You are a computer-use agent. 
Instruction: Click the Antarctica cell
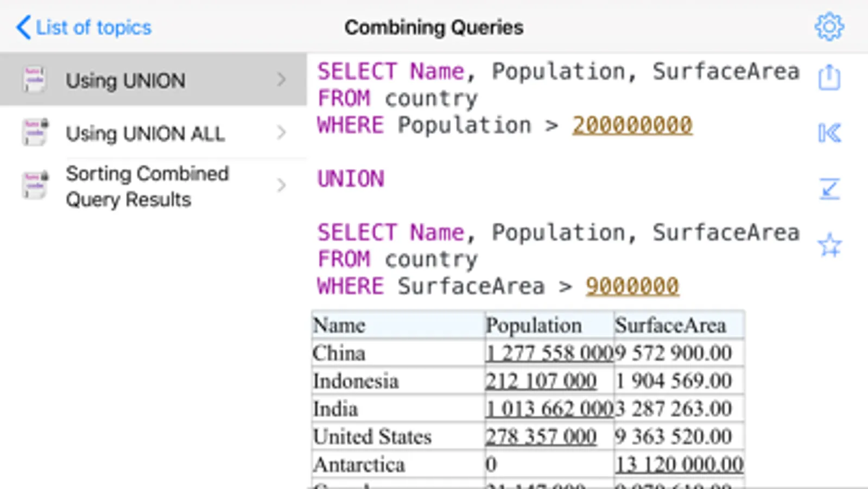click(x=398, y=465)
